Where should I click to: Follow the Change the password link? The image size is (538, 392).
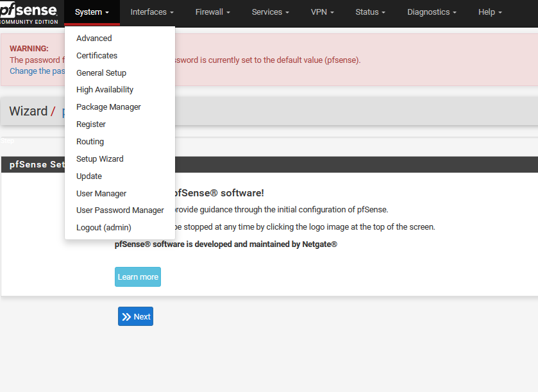[35, 71]
